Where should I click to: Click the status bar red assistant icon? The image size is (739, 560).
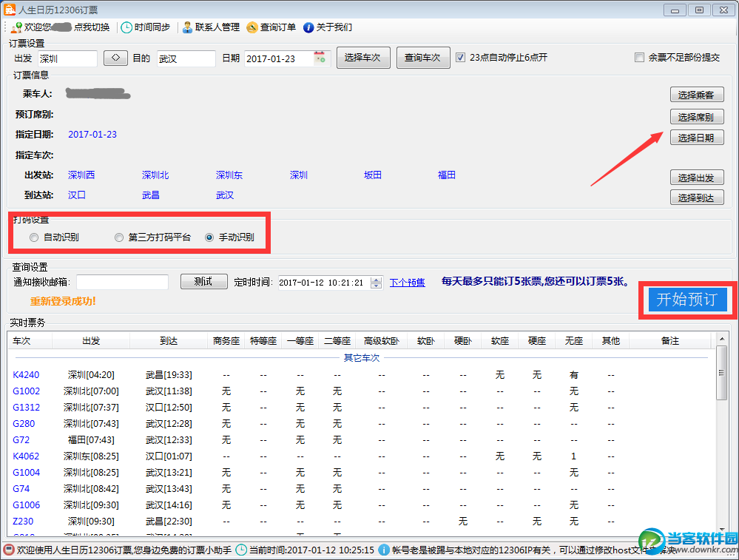point(8,550)
